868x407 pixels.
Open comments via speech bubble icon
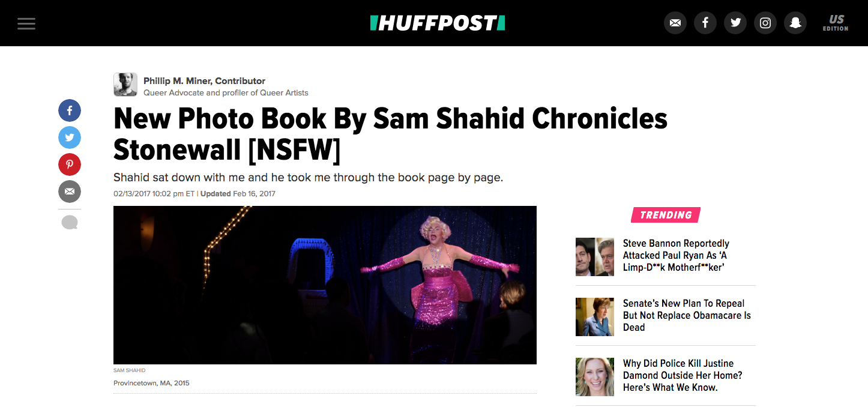coord(70,223)
